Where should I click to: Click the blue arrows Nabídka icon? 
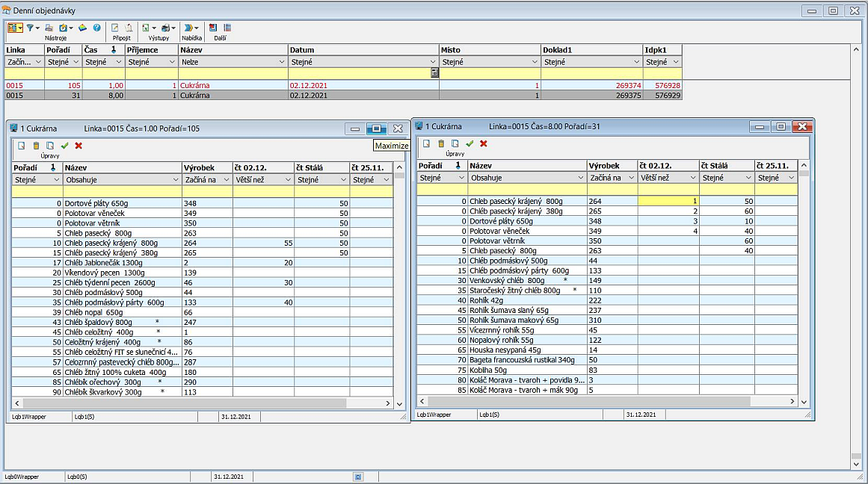pyautogui.click(x=188, y=28)
